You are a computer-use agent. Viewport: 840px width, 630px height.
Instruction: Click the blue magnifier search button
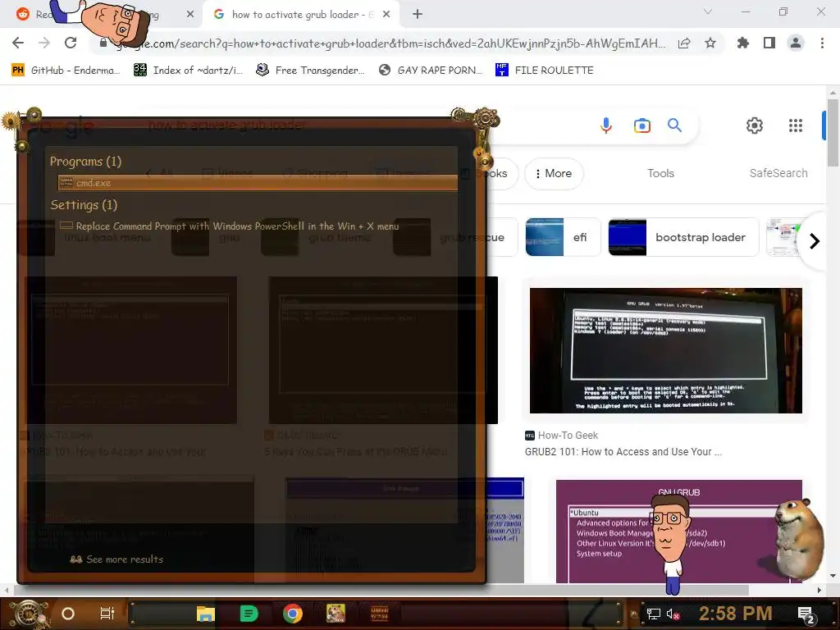click(x=675, y=126)
